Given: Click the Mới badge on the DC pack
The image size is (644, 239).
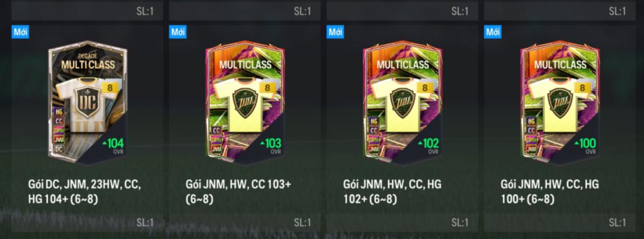Looking at the screenshot, I should pyautogui.click(x=21, y=32).
